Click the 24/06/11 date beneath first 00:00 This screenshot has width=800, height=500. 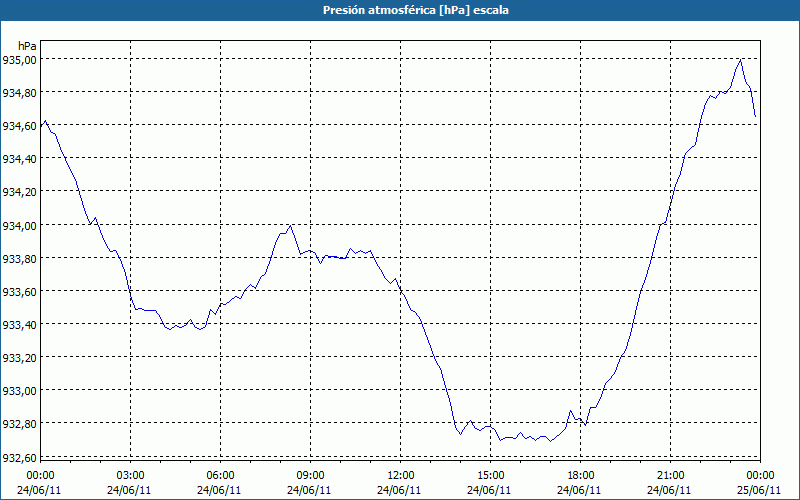(40, 490)
